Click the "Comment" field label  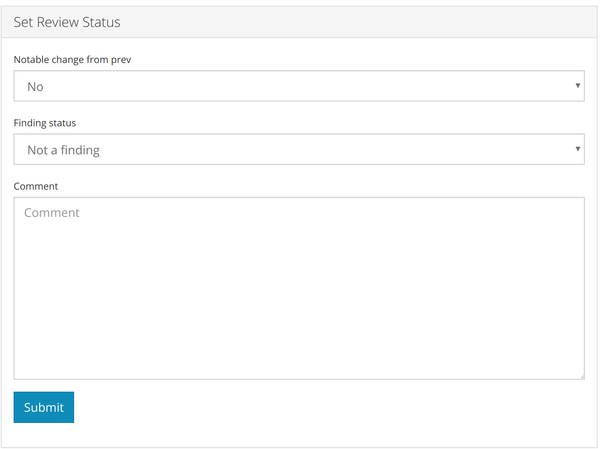click(x=36, y=186)
